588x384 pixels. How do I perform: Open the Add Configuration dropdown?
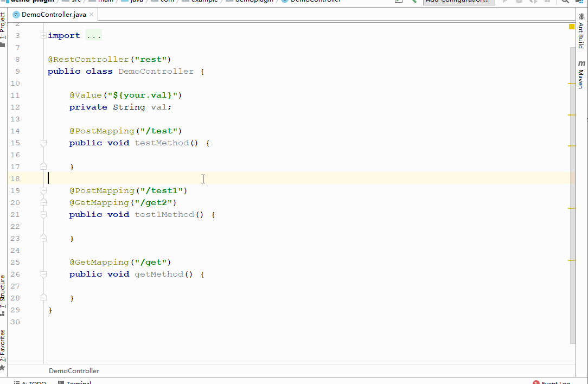[x=458, y=2]
